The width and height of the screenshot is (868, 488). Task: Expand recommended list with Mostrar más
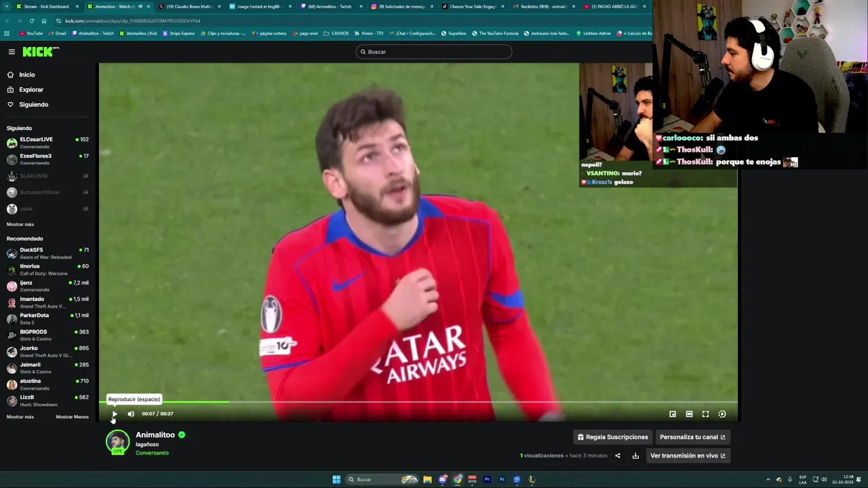pos(20,417)
